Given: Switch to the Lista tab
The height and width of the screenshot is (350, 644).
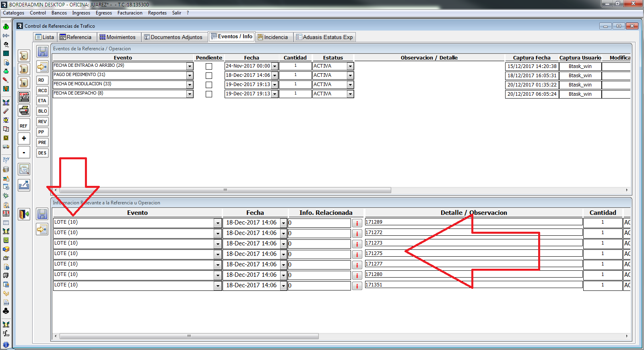Looking at the screenshot, I should click(x=45, y=37).
